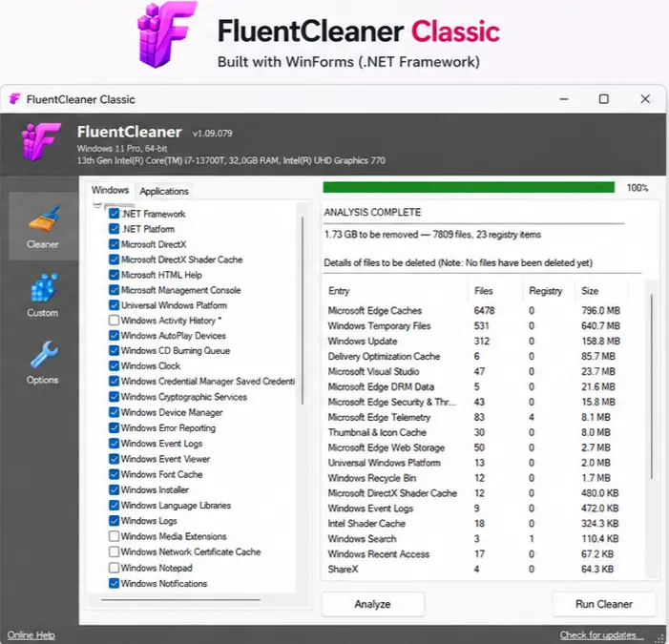Open the Cleaner section broom icon

point(43,219)
